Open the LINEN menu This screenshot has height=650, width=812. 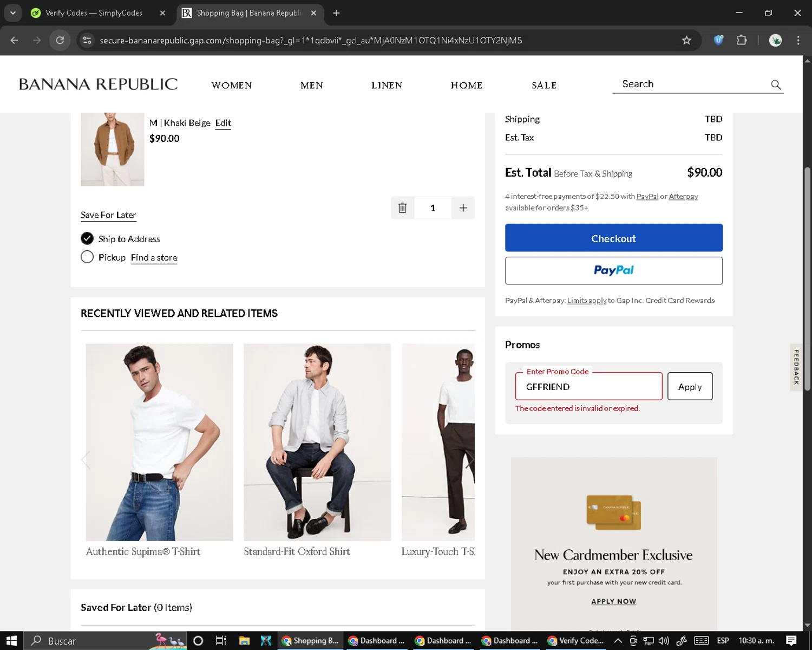tap(387, 85)
